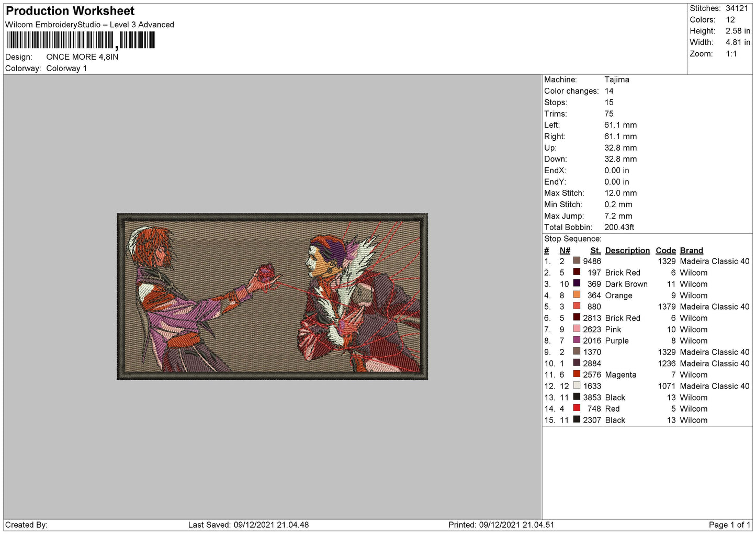This screenshot has width=756, height=534.
Task: Click 'Red' description in row 14
Action: tap(612, 409)
